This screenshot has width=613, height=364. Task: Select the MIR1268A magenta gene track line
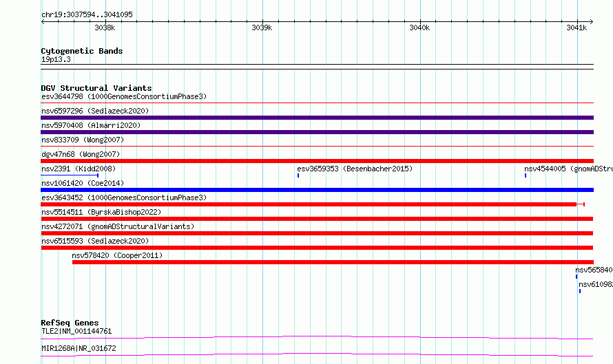[x=317, y=354]
